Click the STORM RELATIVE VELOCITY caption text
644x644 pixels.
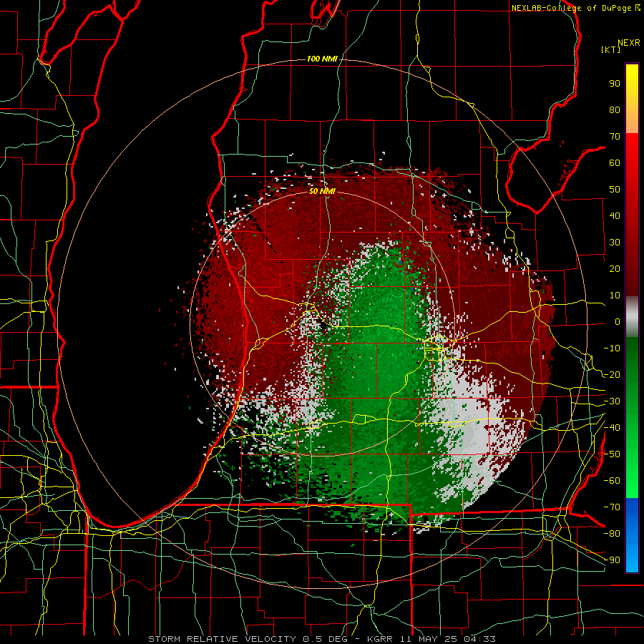click(x=224, y=639)
